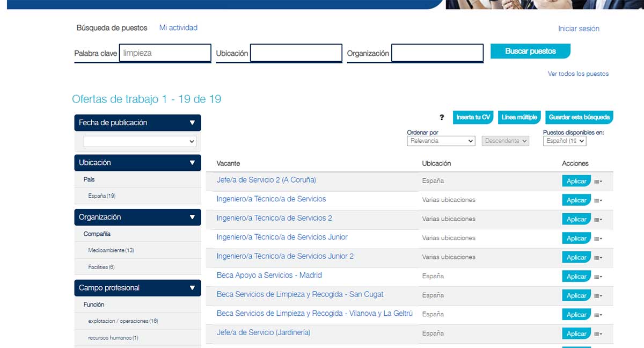644x348 pixels.
Task: Open the Español language dropdown
Action: point(563,141)
